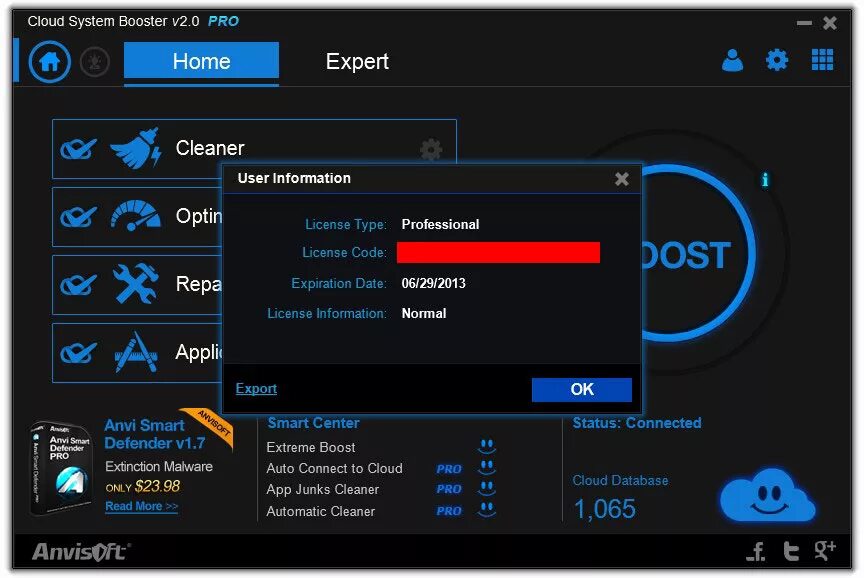Open settings via the gear icon
Viewport: 864px width, 578px height.
pos(777,60)
